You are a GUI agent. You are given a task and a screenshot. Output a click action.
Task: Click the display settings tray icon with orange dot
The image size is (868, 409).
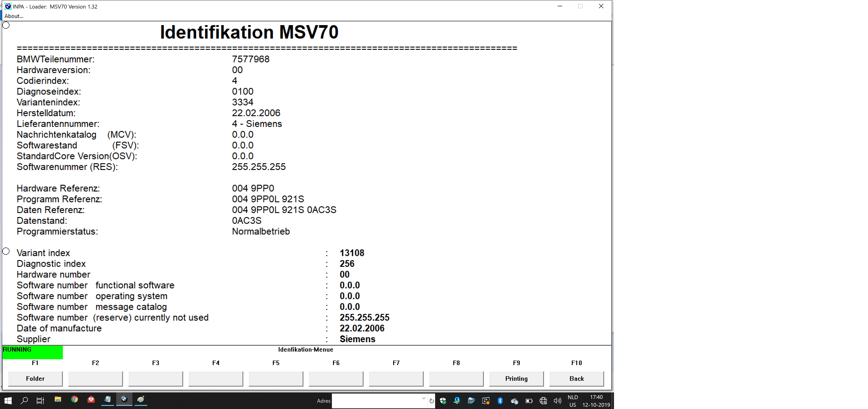[486, 400]
